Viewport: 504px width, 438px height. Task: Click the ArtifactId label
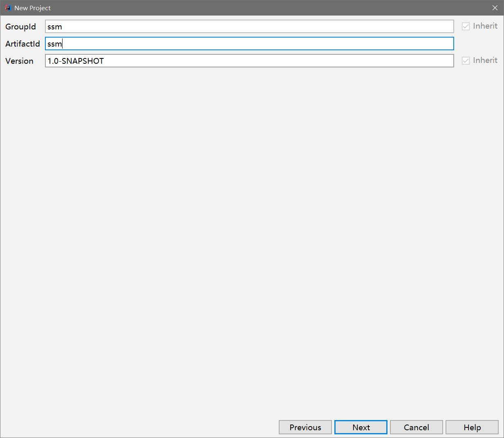coord(22,44)
